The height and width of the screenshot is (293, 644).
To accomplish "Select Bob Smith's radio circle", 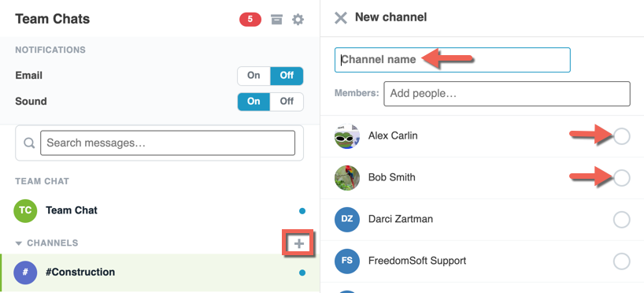I will click(x=621, y=178).
